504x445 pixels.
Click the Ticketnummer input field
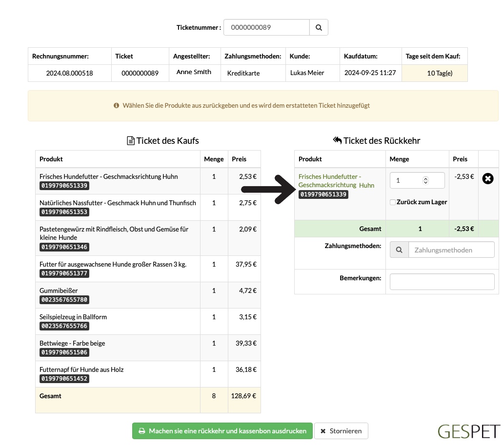point(266,27)
